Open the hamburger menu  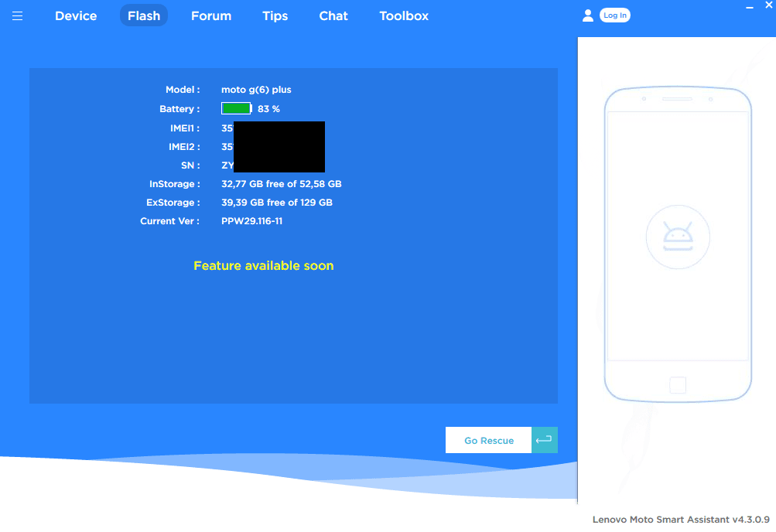pos(17,15)
